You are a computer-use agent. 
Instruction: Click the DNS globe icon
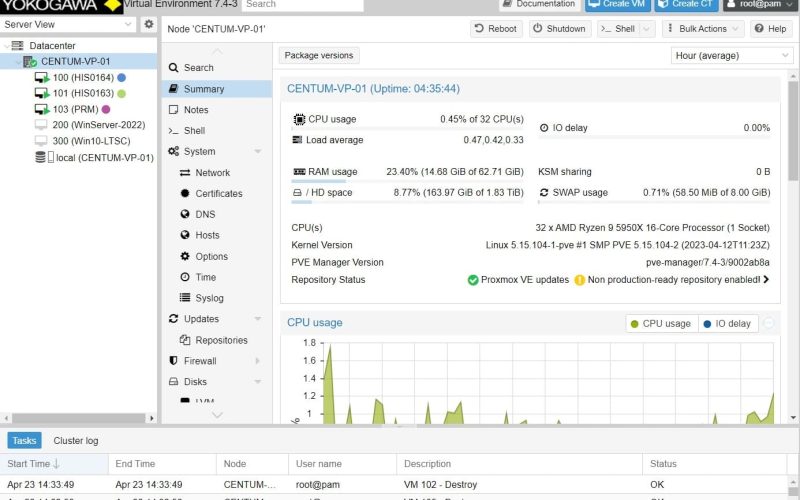coord(185,214)
